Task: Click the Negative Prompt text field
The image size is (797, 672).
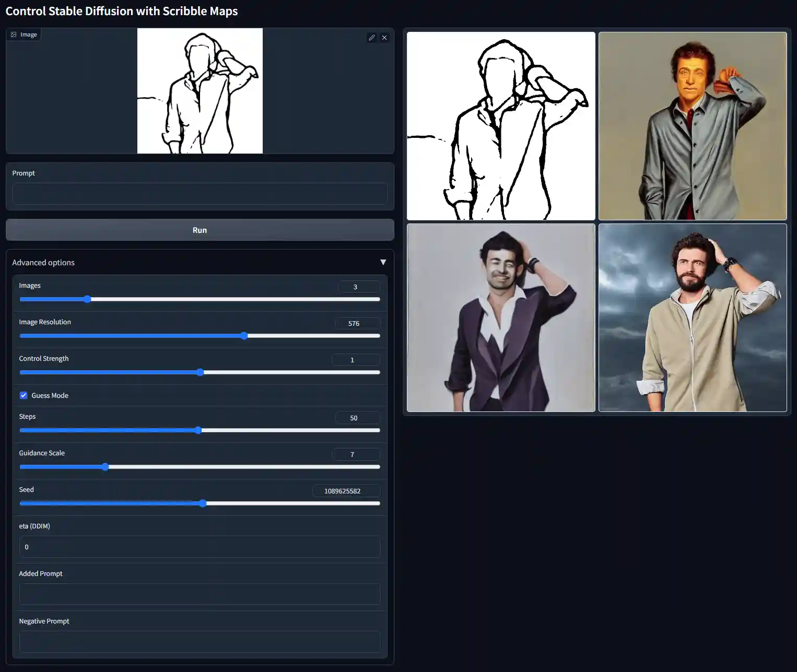Action: 200,642
